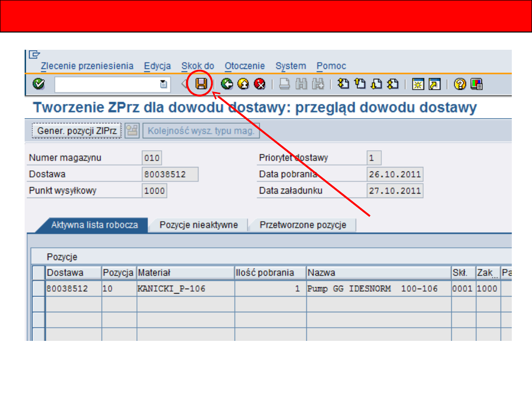Click the green Enter checkmark icon
The width and height of the screenshot is (532, 399).
[x=38, y=84]
